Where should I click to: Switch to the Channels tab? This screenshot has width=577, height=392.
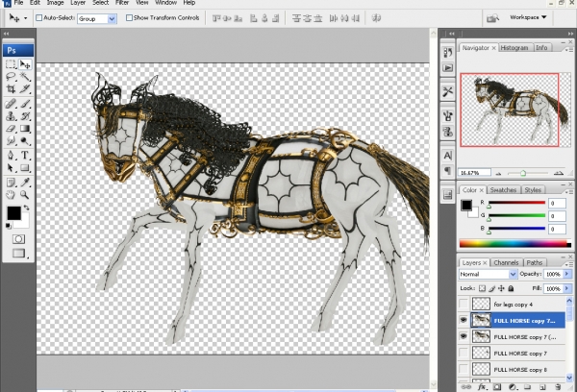click(x=507, y=262)
